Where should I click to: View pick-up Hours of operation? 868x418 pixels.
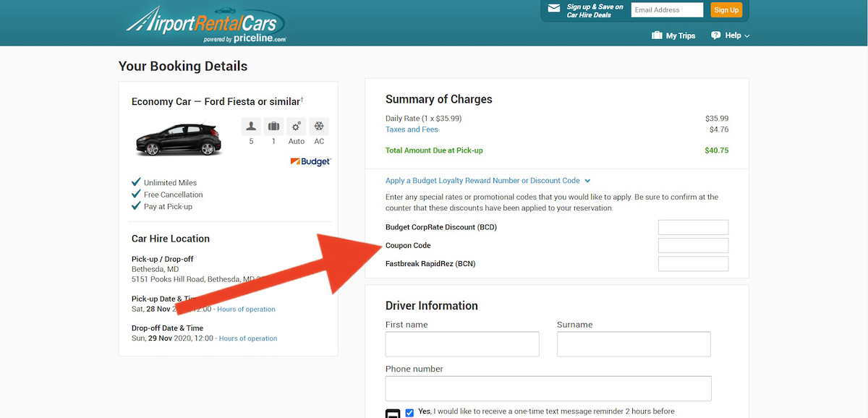[x=246, y=310]
